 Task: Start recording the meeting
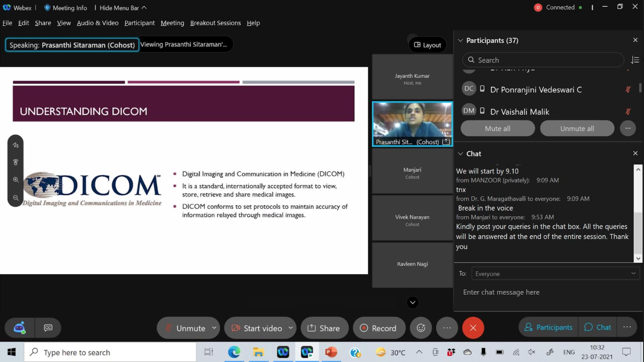[x=379, y=328]
